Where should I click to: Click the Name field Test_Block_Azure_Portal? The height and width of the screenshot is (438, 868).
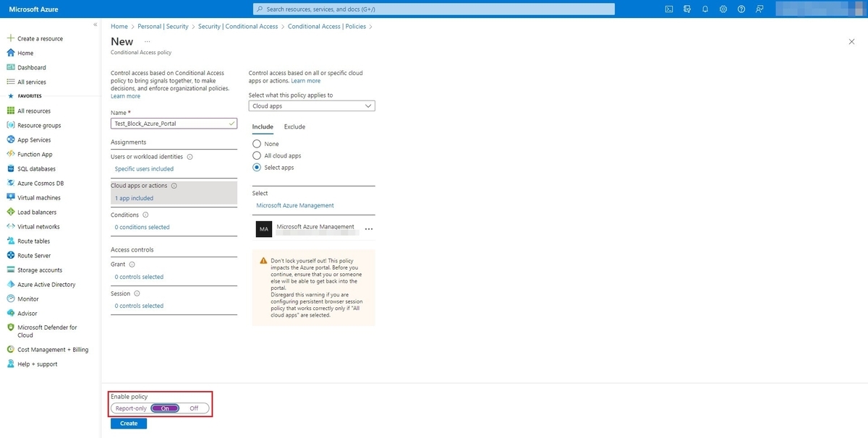pos(174,124)
